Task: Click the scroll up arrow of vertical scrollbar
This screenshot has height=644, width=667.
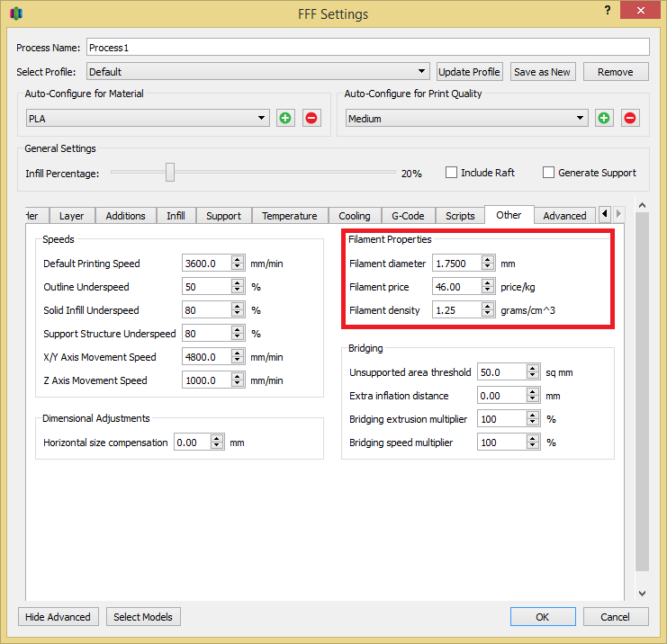Action: (643, 205)
